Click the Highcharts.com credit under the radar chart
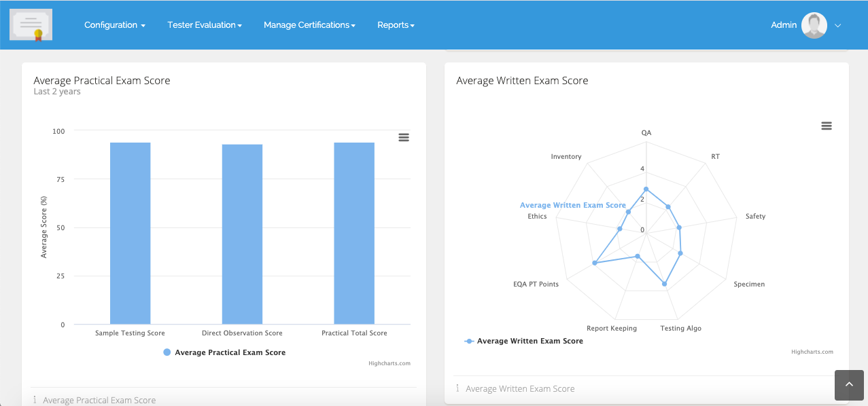Screen dimensions: 868x406 tap(812, 352)
